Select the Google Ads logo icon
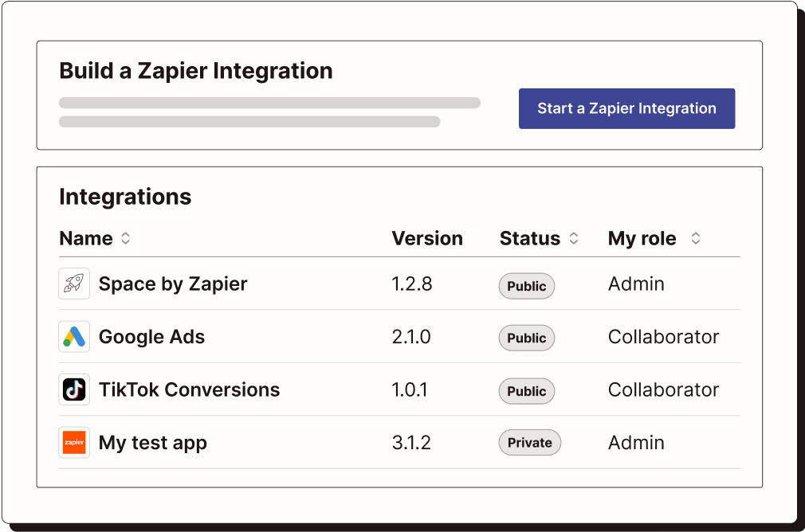This screenshot has height=532, width=805. pos(74,337)
